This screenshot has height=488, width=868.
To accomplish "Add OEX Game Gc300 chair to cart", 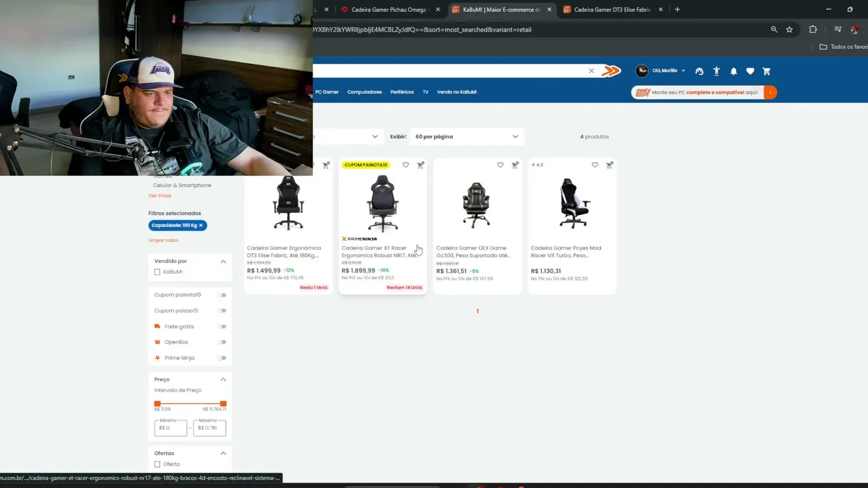I will tap(515, 165).
